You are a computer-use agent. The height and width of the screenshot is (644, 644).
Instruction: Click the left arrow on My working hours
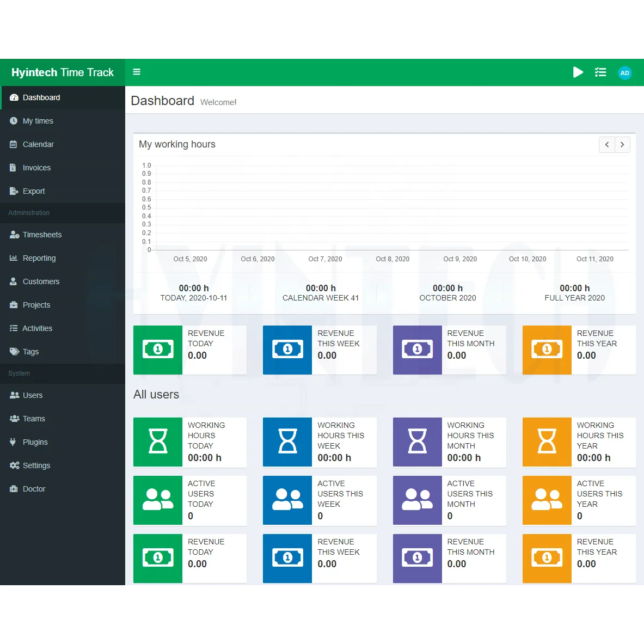[606, 144]
